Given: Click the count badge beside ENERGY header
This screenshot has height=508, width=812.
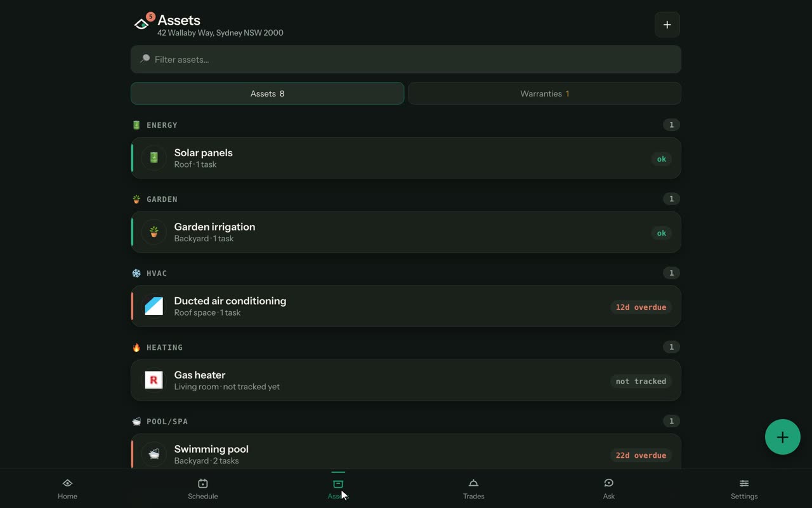Looking at the screenshot, I should tap(671, 124).
